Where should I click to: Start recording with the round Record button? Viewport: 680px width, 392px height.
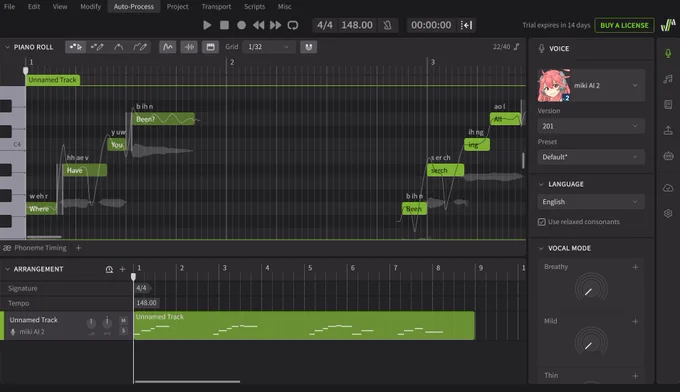[x=241, y=25]
